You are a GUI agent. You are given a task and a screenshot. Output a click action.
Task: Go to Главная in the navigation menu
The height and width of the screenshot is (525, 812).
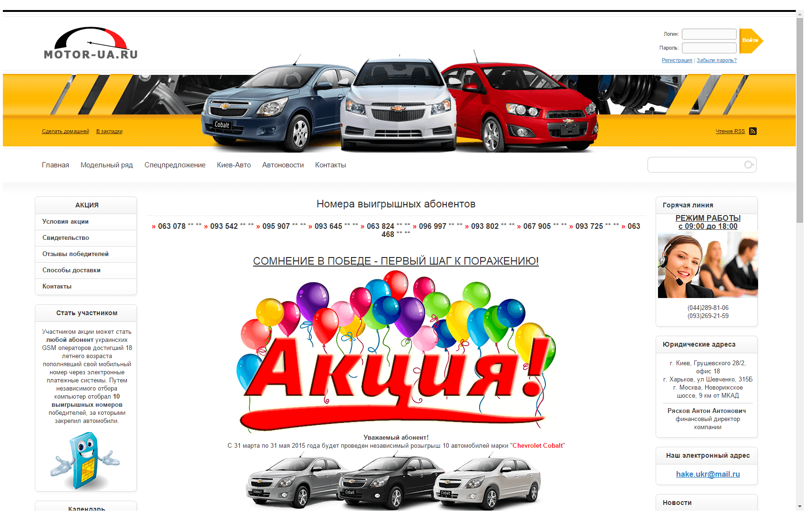click(55, 165)
